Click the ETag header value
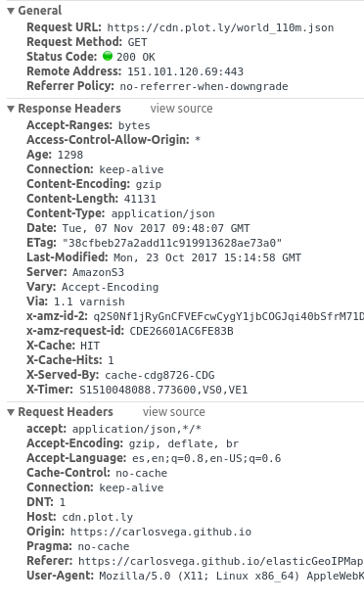Viewport: 364px width, 603px height. pos(172,243)
